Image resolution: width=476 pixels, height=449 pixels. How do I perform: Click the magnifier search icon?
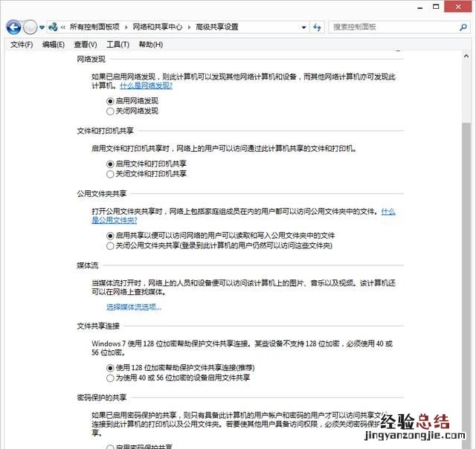(x=463, y=28)
